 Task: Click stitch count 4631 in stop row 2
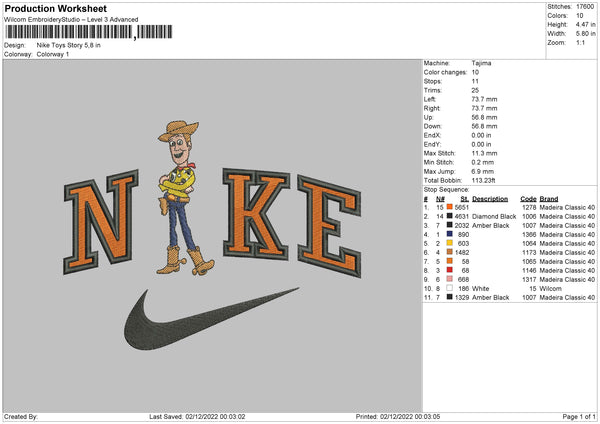pyautogui.click(x=462, y=217)
